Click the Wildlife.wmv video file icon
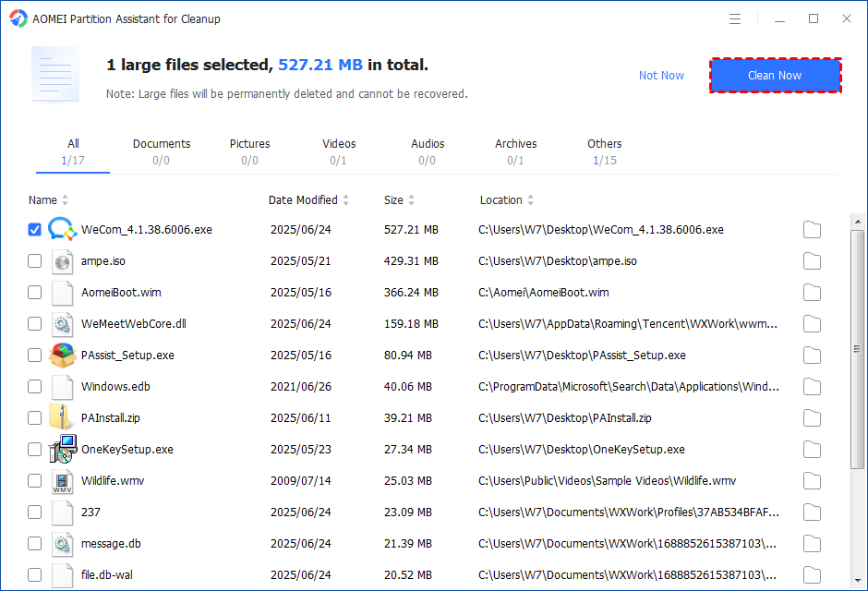868x591 pixels. pos(62,481)
